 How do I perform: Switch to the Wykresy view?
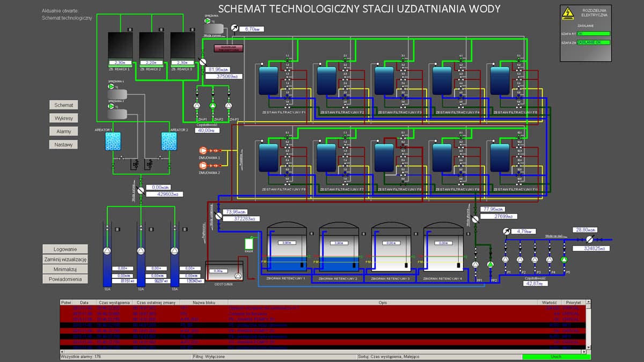click(63, 117)
